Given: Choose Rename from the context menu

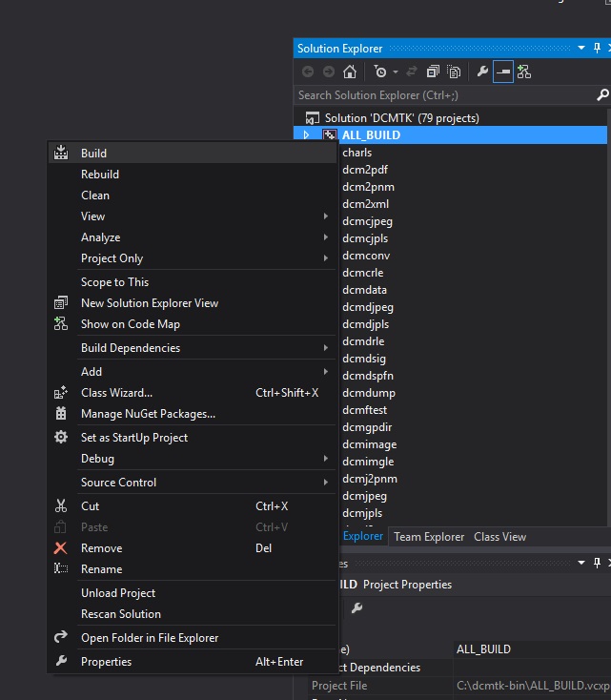Looking at the screenshot, I should [x=192, y=569].
